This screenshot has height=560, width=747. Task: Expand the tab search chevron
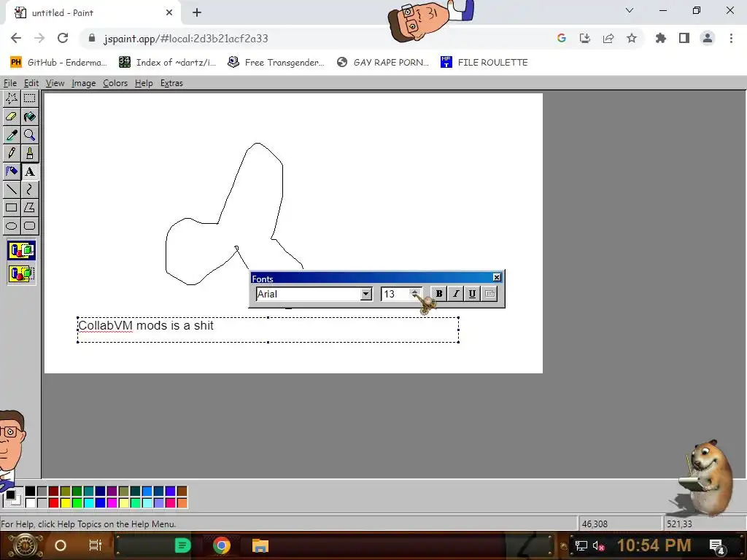(630, 10)
